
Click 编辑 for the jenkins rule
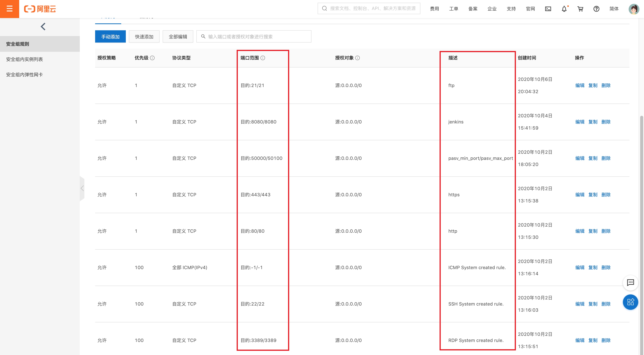click(x=580, y=122)
